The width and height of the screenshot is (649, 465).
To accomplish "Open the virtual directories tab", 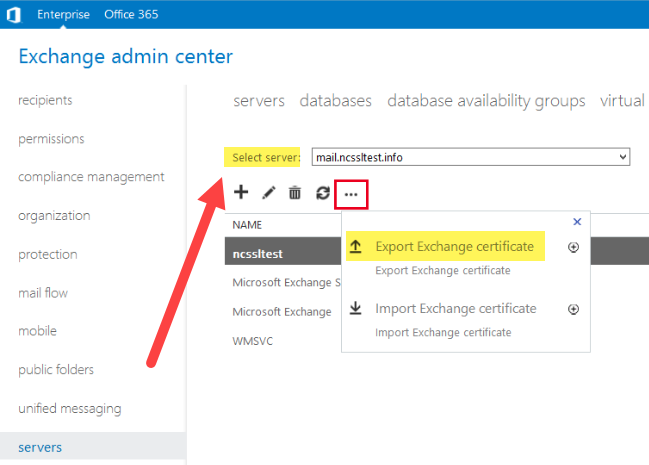I will [624, 101].
